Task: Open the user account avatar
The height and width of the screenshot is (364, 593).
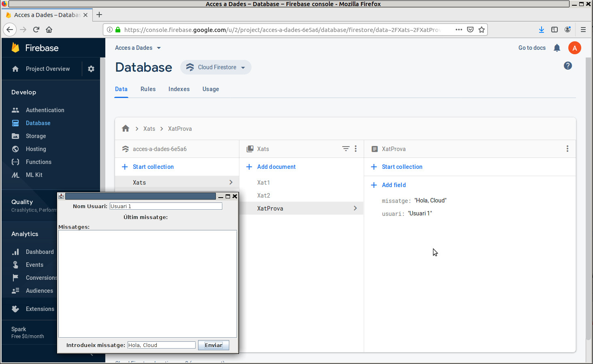Action: click(x=574, y=48)
